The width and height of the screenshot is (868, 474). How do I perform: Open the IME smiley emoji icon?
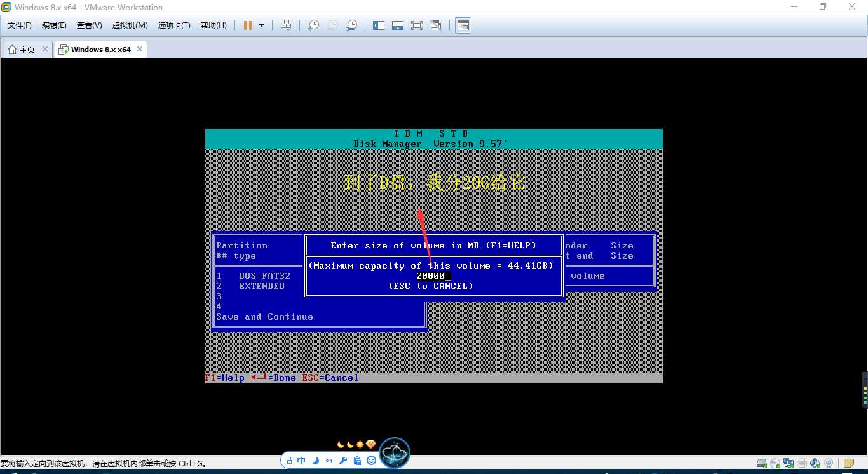(x=371, y=461)
